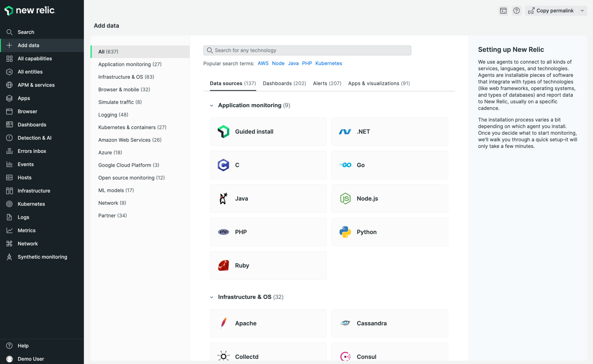Pick the Apache integration tile
Screen dimensions: 593x364
click(267, 323)
